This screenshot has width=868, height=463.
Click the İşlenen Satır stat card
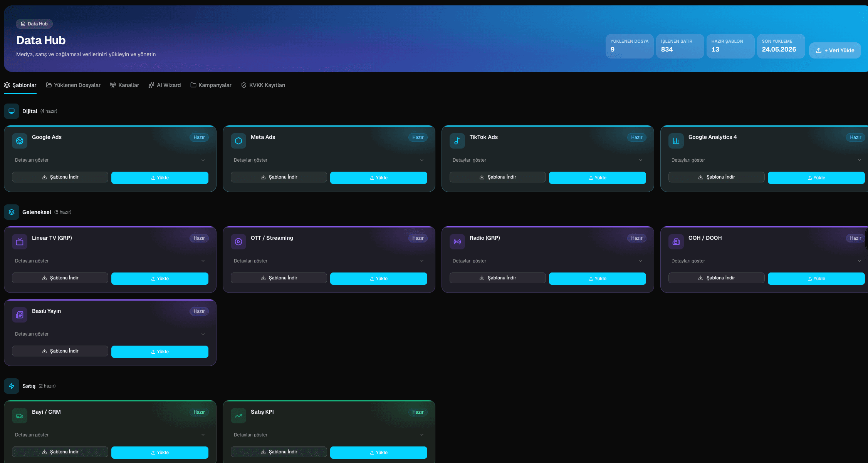pyautogui.click(x=680, y=46)
